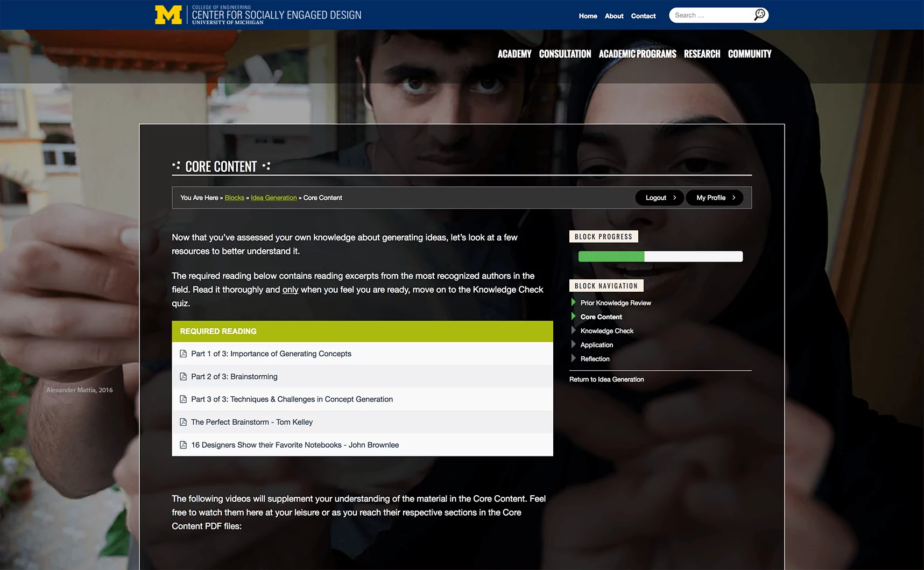The image size is (924, 570).
Task: Click the search magnifier icon
Action: [759, 15]
